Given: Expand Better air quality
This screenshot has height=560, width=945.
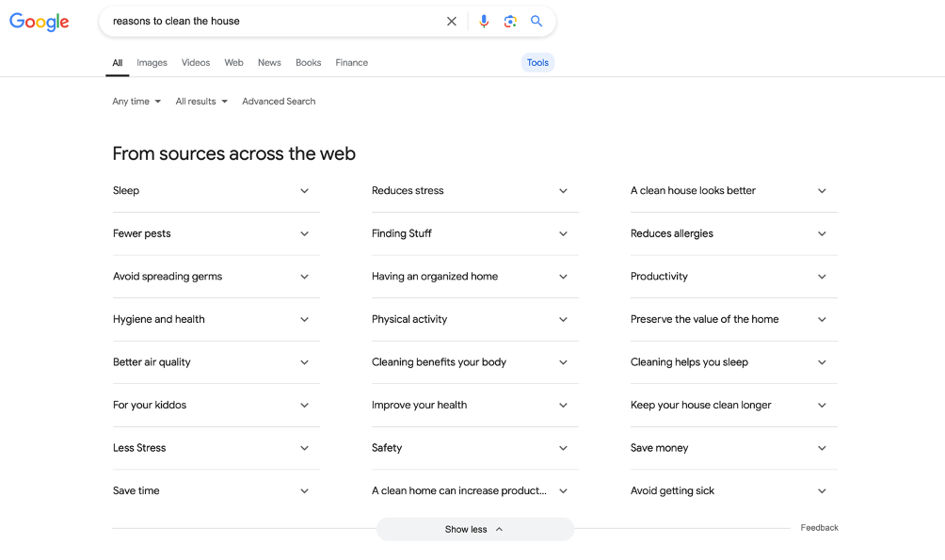Looking at the screenshot, I should (216, 361).
